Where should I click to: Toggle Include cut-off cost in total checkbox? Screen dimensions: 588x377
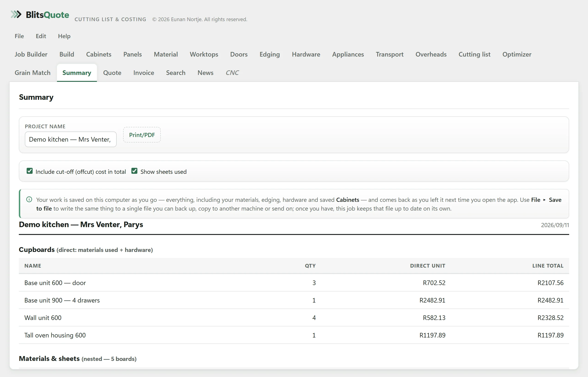[30, 171]
